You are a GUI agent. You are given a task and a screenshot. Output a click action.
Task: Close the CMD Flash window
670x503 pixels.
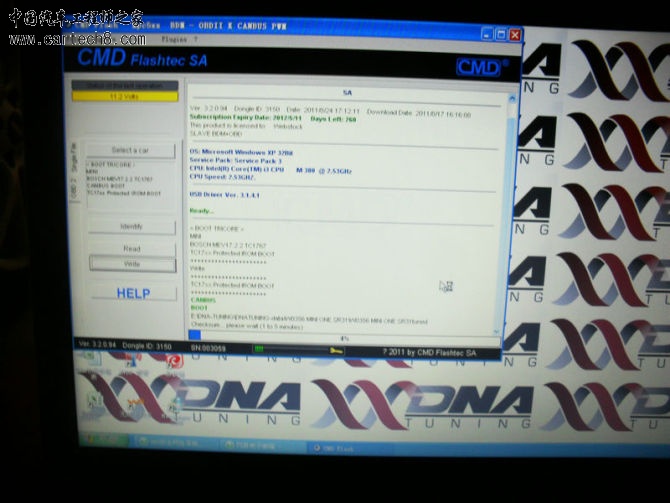point(515,35)
